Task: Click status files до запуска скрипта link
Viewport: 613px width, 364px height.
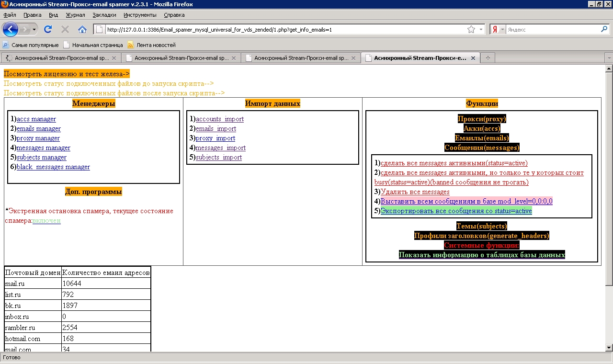Action: coord(109,83)
